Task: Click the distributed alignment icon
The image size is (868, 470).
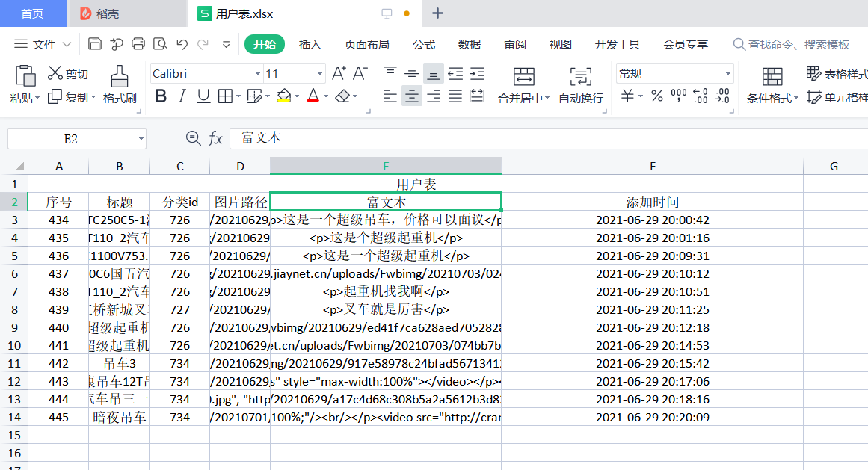Action: (x=477, y=96)
